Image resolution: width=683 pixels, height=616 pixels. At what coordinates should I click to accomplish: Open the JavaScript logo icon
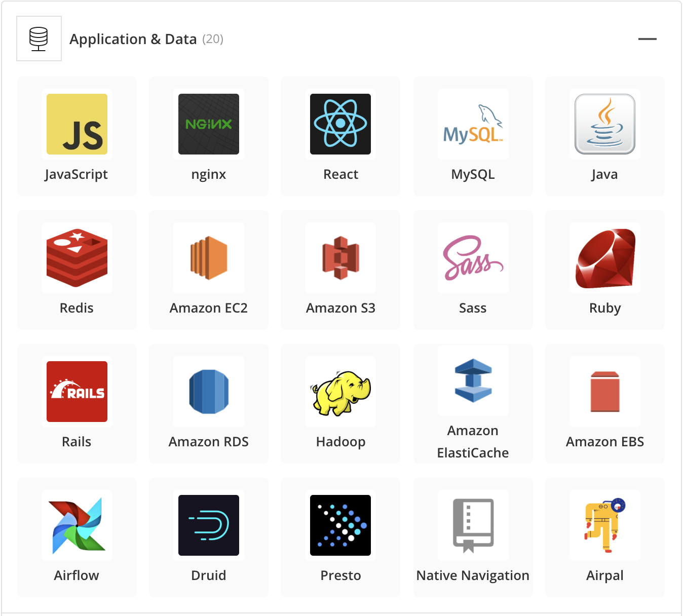77,124
